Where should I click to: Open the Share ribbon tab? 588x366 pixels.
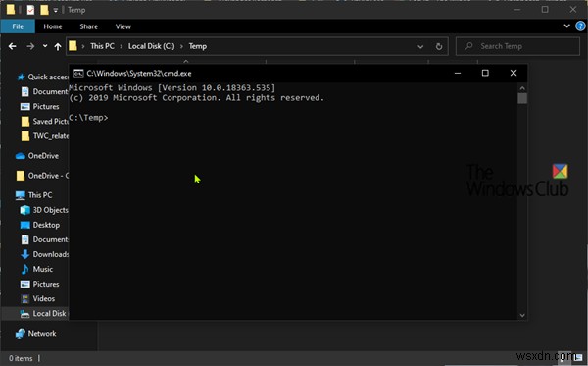(x=88, y=26)
